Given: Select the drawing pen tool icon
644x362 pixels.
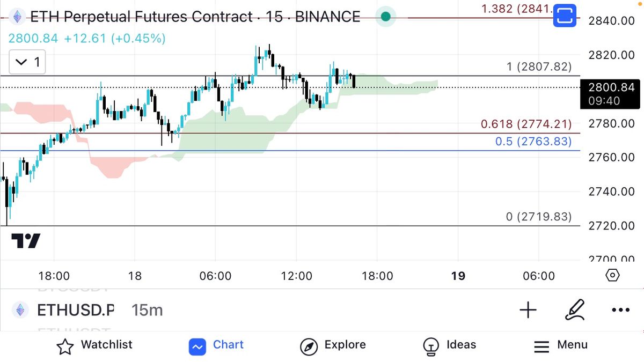Looking at the screenshot, I should click(x=574, y=310).
